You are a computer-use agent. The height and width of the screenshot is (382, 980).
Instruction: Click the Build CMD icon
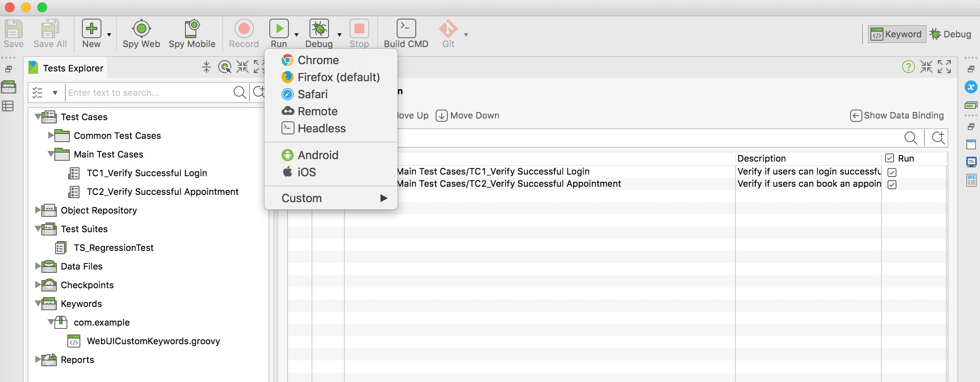[406, 29]
